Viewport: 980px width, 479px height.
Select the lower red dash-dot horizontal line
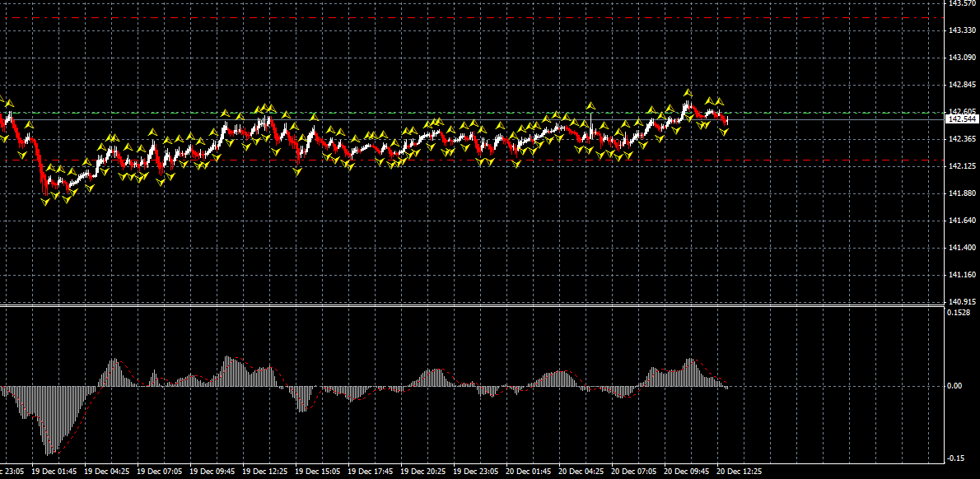tap(472, 160)
